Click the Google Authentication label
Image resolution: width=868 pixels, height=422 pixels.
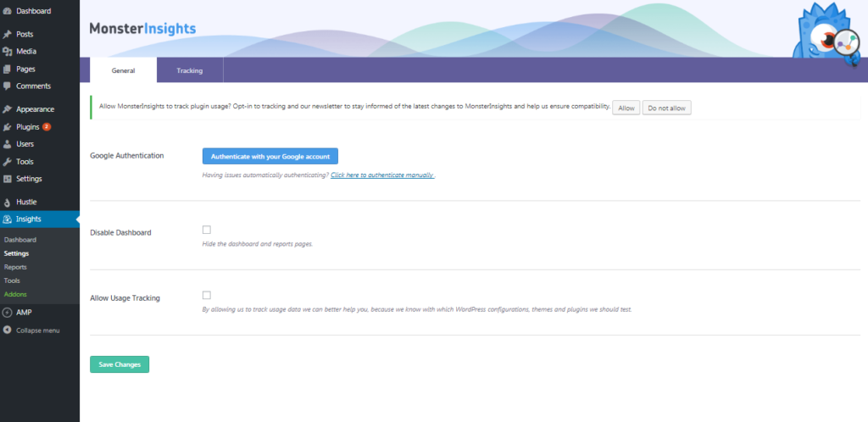click(x=127, y=156)
